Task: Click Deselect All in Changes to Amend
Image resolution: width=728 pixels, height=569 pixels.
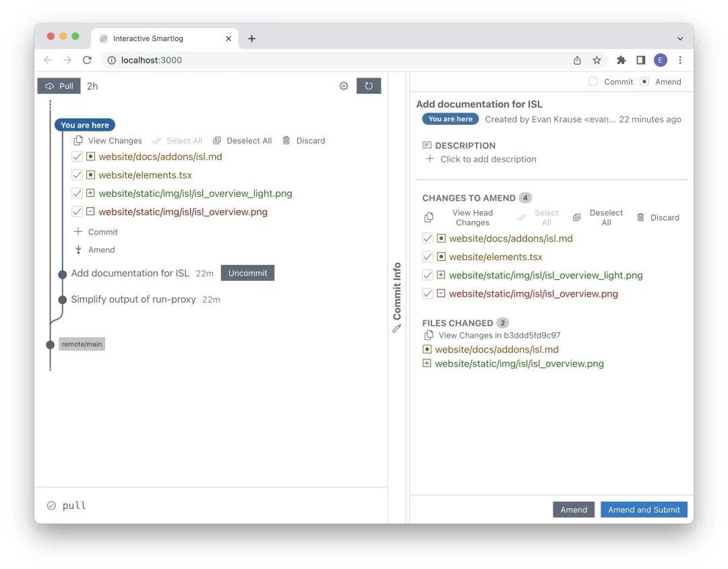Action: click(598, 217)
